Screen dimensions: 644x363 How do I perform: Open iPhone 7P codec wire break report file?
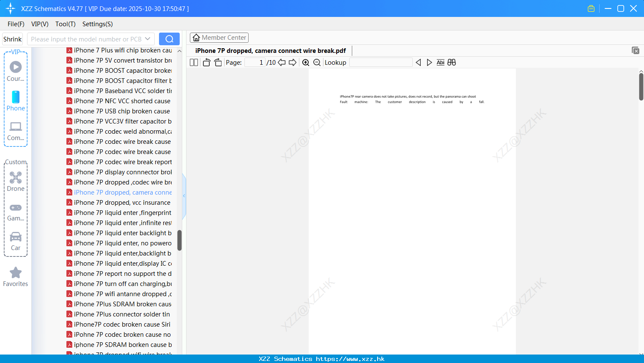click(x=119, y=162)
